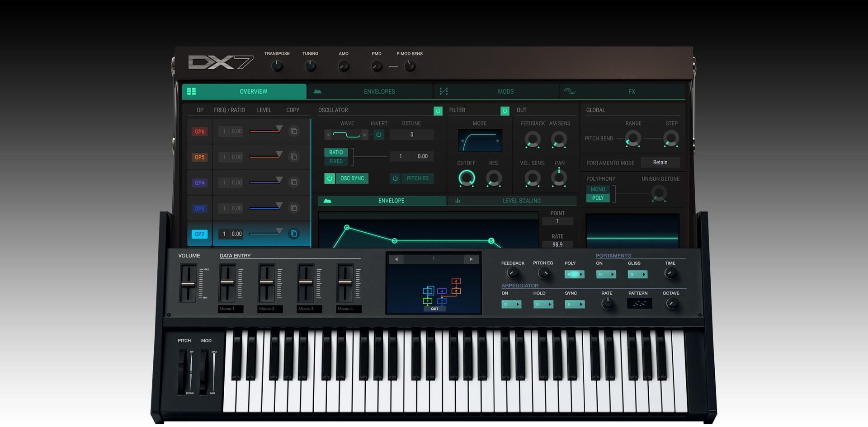Select next oscillator waveform arrow
Image resolution: width=868 pixels, height=427 pixels.
tap(364, 135)
